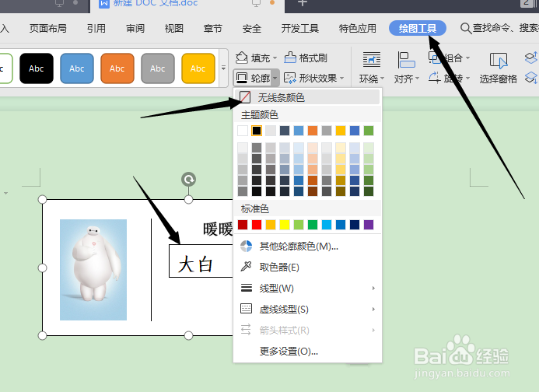Open the Review (审阅) tab
This screenshot has width=539, height=392.
[135, 28]
